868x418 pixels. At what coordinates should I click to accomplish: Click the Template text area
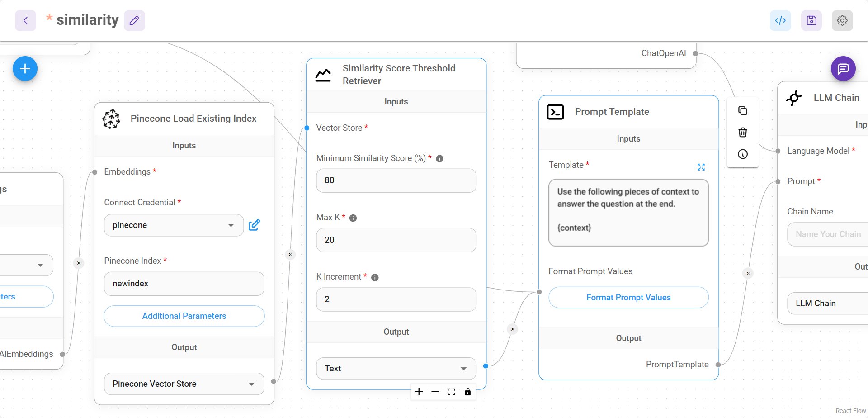628,213
